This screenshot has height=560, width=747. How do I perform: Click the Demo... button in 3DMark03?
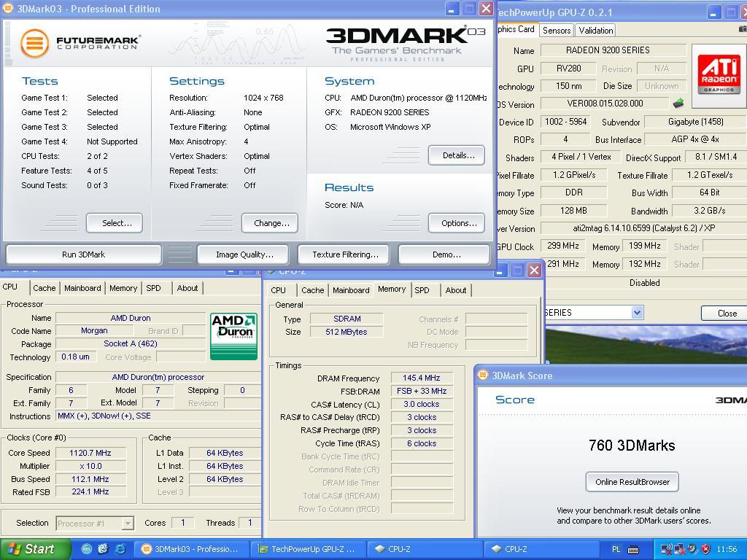pyautogui.click(x=444, y=254)
